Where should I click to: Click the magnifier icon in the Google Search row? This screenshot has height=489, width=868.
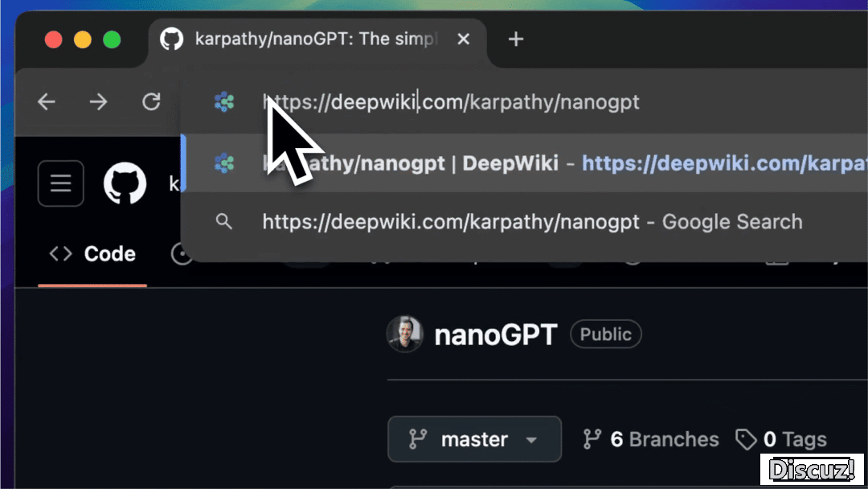coord(223,221)
